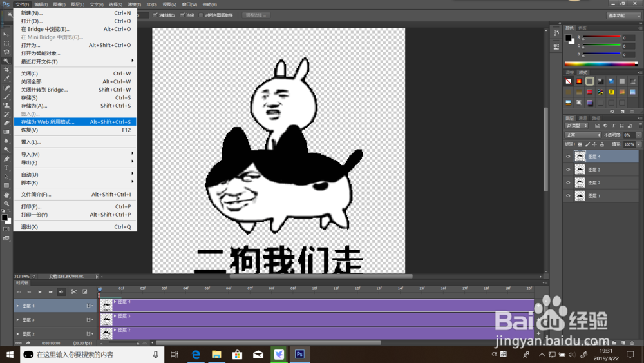Select the Magic Wand tool
644x363 pixels.
tap(6, 61)
